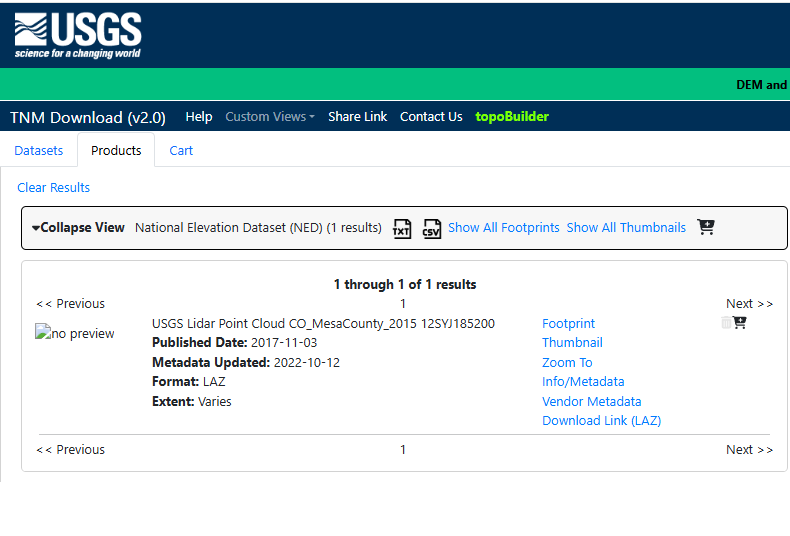Add all results to cart icon
Viewport: 790px width, 536px height.
pos(706,227)
